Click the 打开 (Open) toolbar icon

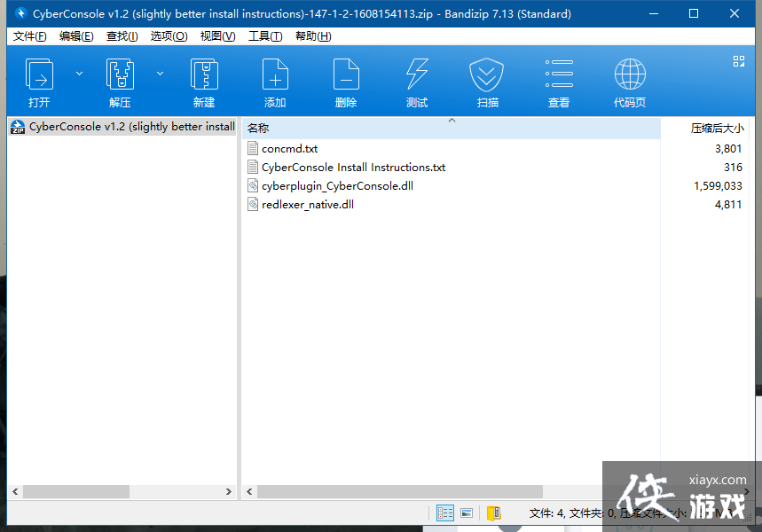39,75
